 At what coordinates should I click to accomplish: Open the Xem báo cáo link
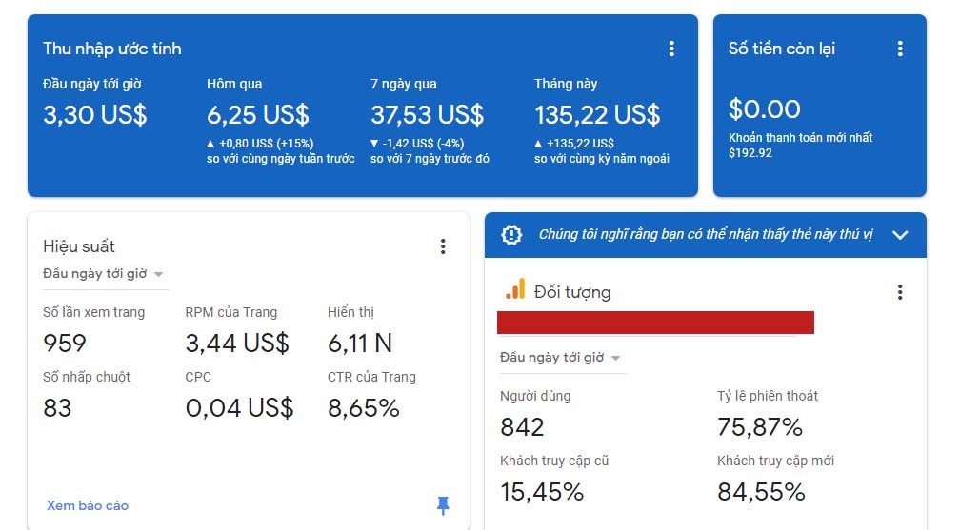tap(88, 505)
